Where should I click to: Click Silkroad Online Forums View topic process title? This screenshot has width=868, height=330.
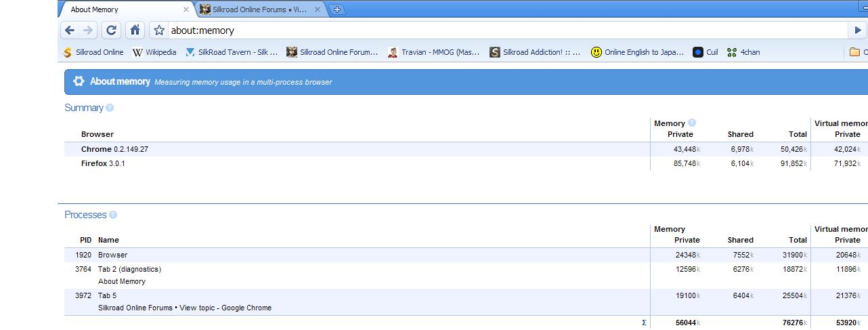pyautogui.click(x=185, y=308)
